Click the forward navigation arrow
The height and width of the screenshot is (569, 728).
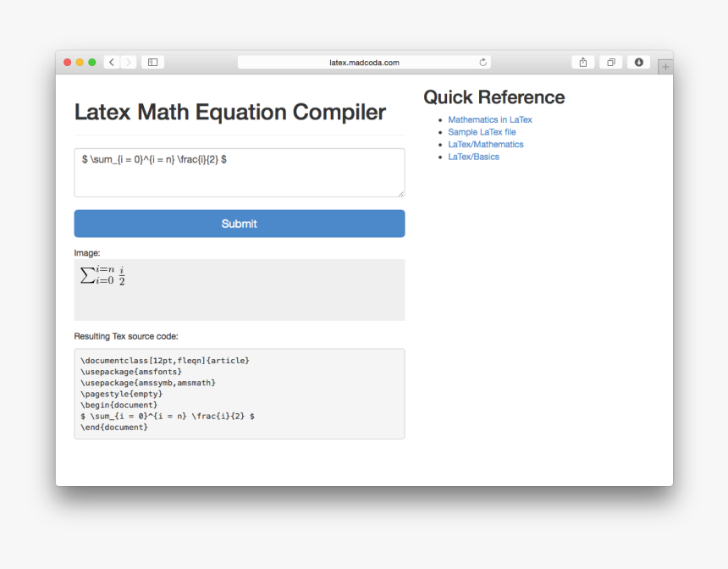(128, 63)
